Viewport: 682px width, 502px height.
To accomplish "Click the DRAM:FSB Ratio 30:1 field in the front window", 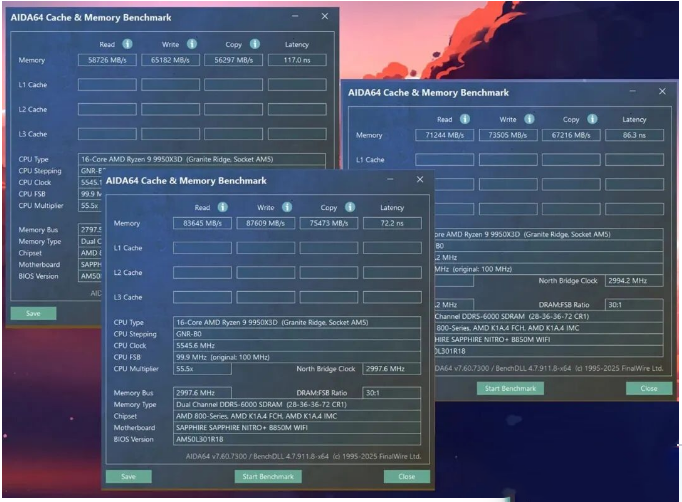I will pos(384,393).
